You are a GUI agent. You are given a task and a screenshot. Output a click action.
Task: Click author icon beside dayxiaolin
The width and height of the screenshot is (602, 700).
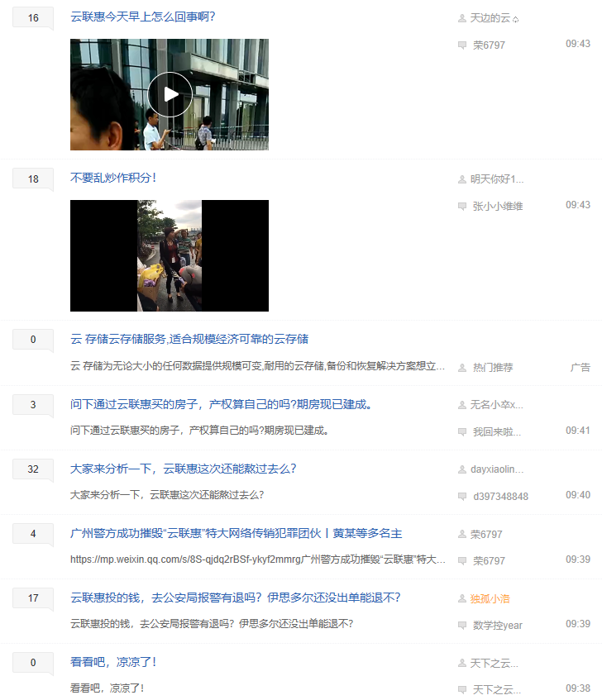[x=462, y=469]
